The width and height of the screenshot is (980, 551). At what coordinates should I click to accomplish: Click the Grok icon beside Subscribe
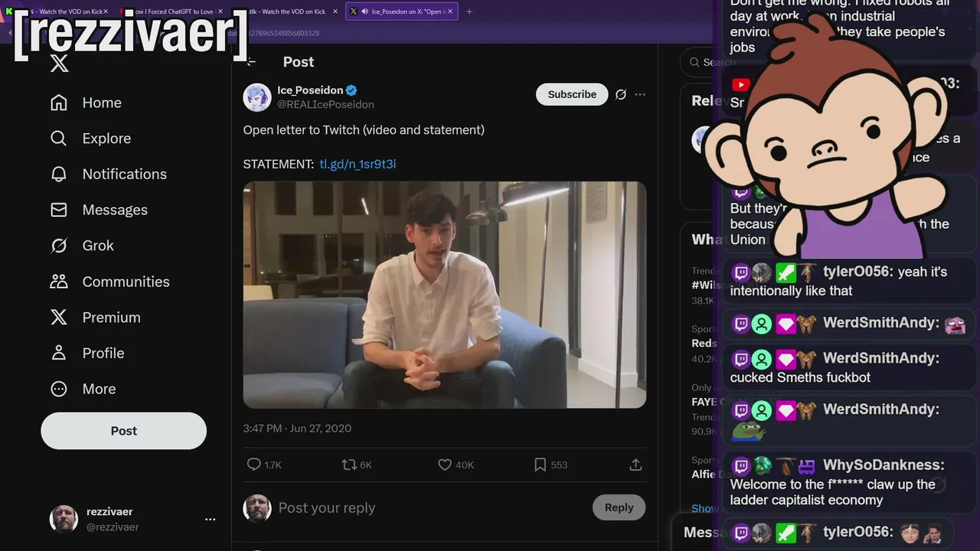click(x=621, y=94)
